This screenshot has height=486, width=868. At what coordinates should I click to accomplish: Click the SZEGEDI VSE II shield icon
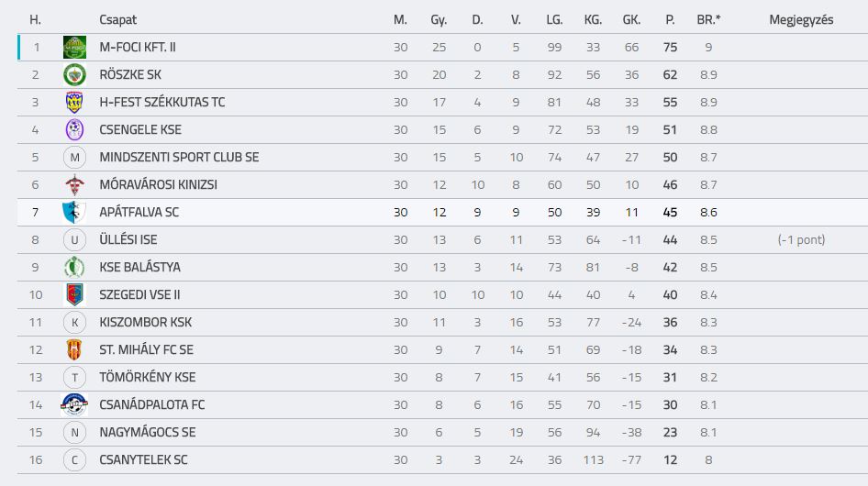click(x=74, y=295)
